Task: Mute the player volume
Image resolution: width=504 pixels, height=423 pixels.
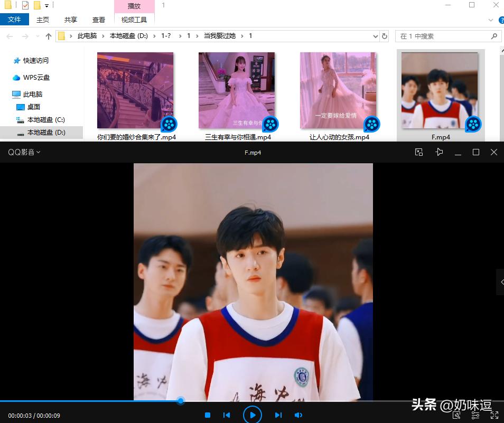Action: 298,415
